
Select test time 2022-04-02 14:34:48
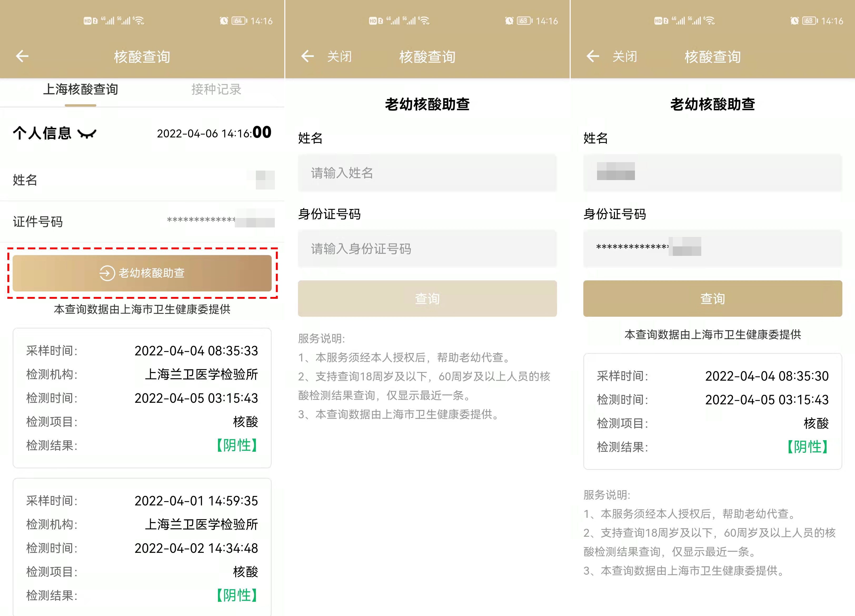click(x=196, y=548)
